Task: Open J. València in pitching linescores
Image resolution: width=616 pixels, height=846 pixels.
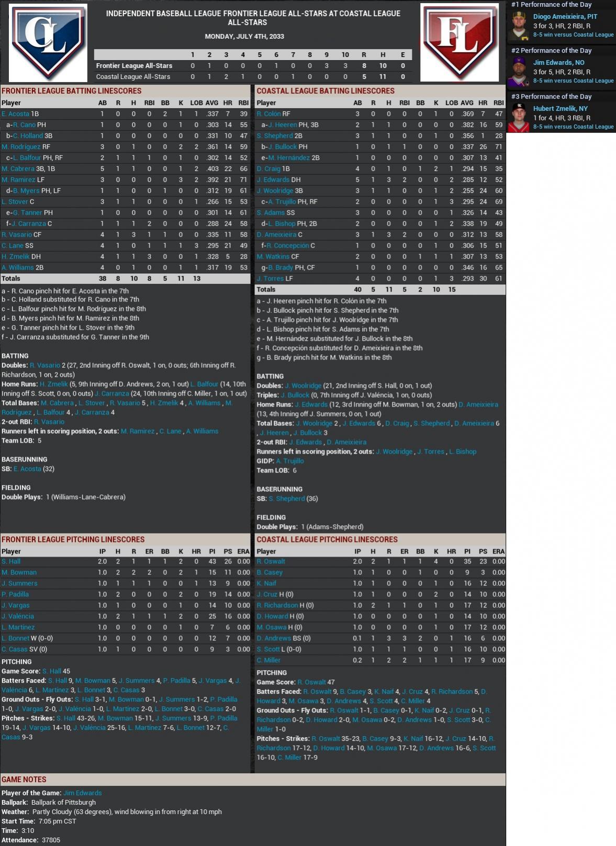Action: pos(18,616)
